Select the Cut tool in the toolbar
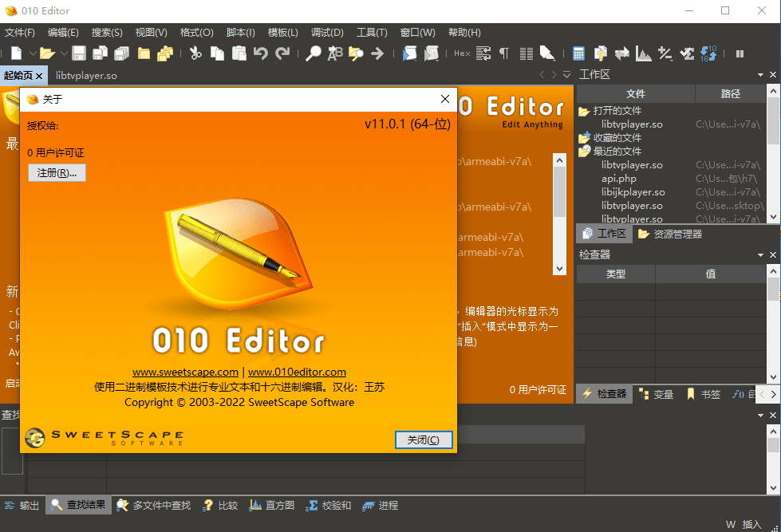The image size is (781, 532). 195,53
